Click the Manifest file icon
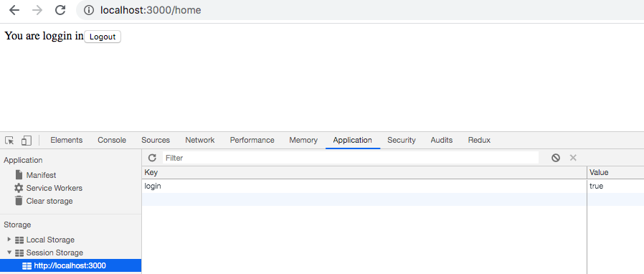Screen dimensions: 644x274 pyautogui.click(x=19, y=175)
